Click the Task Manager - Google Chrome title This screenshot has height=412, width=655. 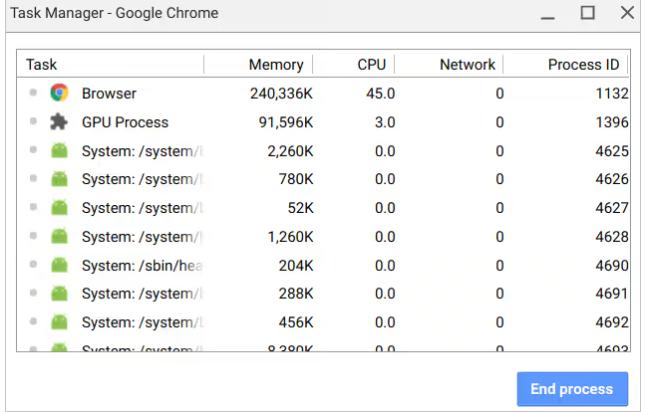pos(114,13)
